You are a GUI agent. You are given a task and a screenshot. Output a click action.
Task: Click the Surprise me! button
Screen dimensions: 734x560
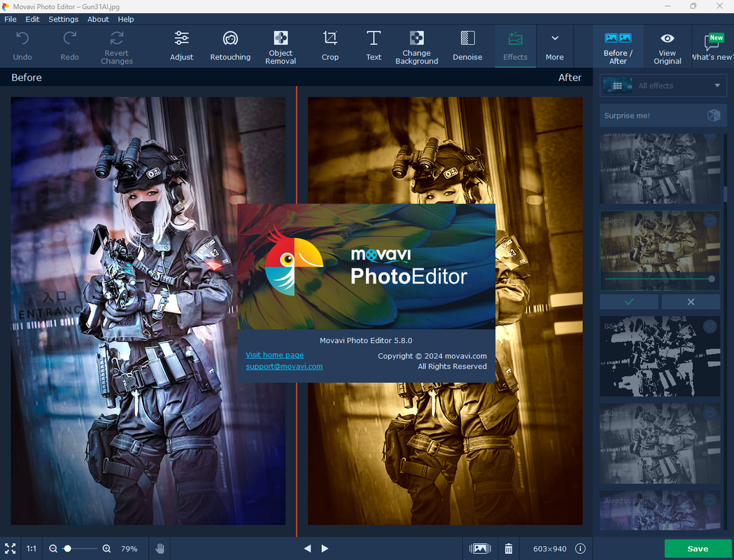663,115
